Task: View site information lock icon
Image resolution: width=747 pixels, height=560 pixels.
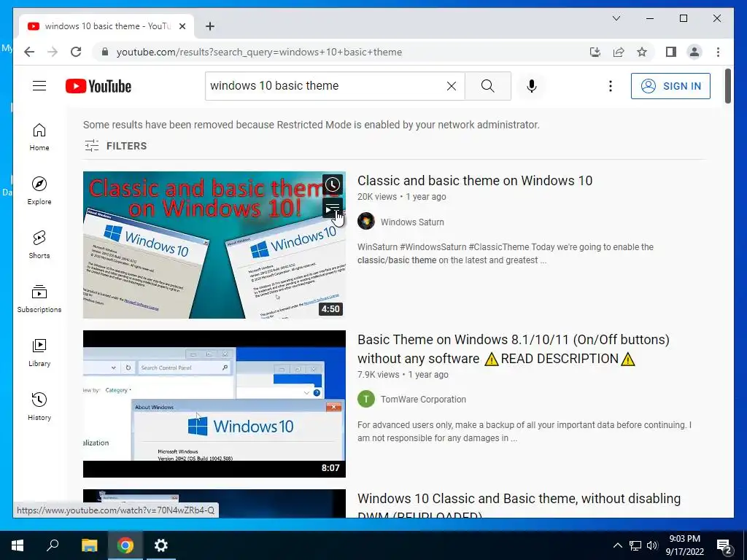Action: pos(105,52)
